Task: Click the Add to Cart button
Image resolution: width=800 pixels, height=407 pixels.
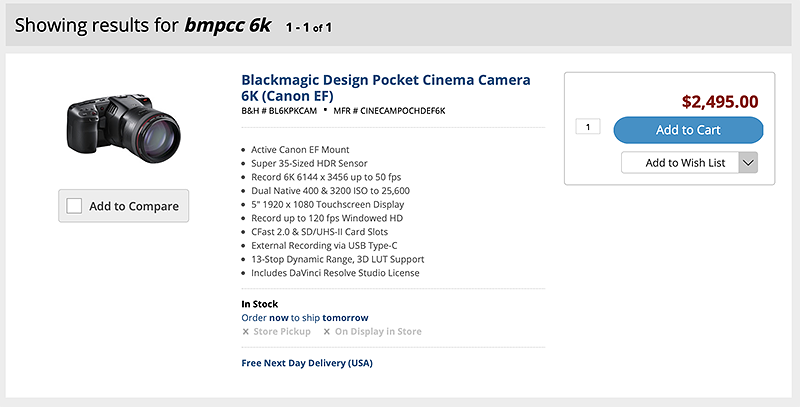Action: [x=688, y=130]
